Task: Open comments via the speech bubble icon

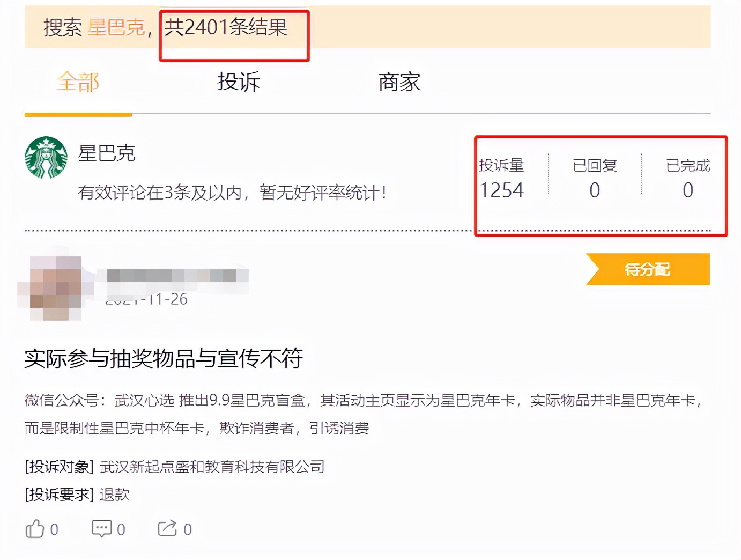Action: pos(102,529)
